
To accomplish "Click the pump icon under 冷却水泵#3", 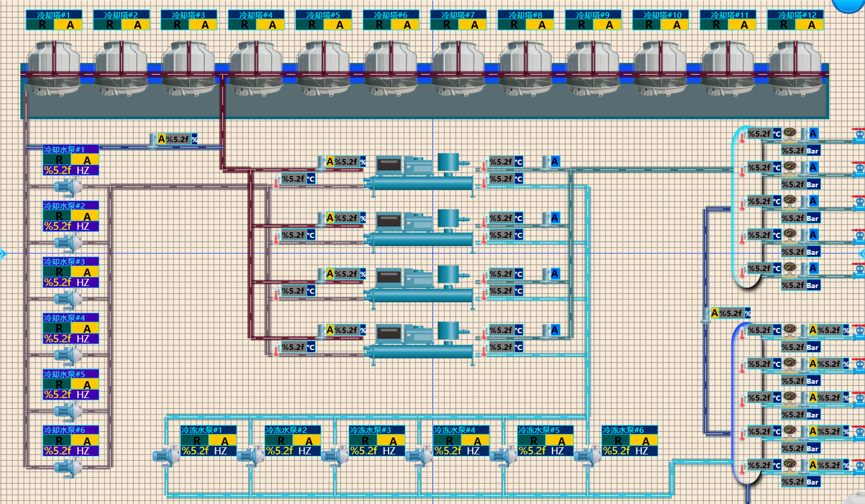I will (68, 299).
